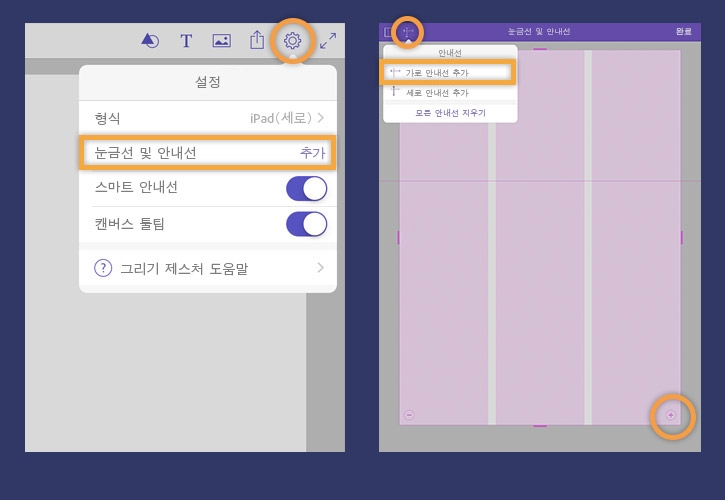The height and width of the screenshot is (500, 725).
Task: Choose 세로 안내선 추가
Action: point(450,93)
